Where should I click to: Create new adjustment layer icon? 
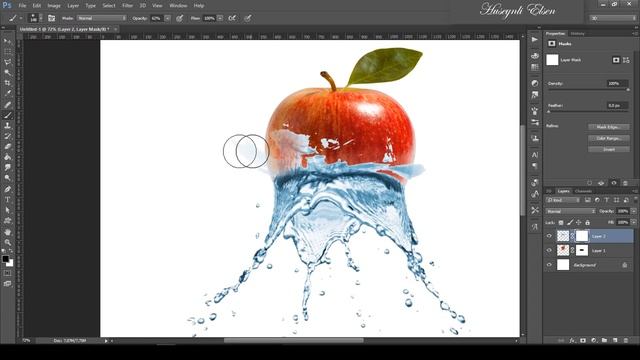(593, 340)
